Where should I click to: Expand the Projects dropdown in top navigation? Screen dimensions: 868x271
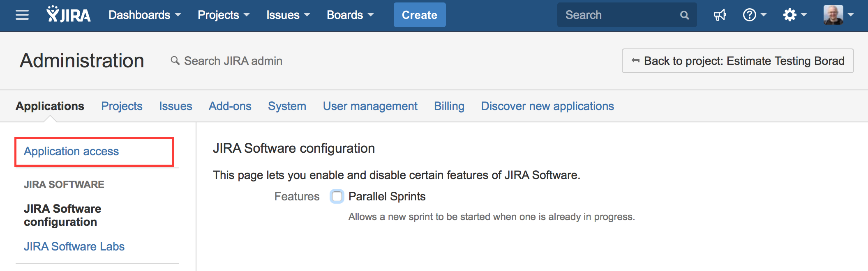[224, 15]
